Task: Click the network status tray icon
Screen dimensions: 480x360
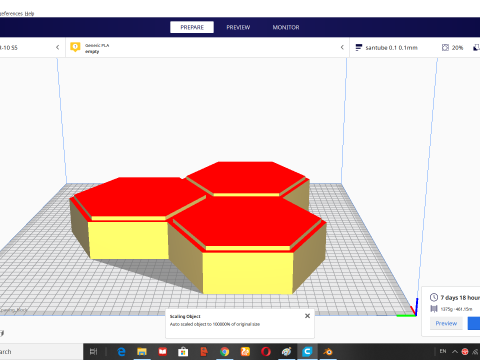Action: coord(476,352)
